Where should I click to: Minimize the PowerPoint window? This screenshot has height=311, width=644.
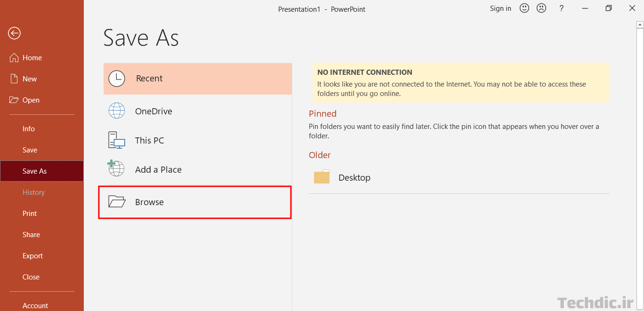tap(585, 8)
